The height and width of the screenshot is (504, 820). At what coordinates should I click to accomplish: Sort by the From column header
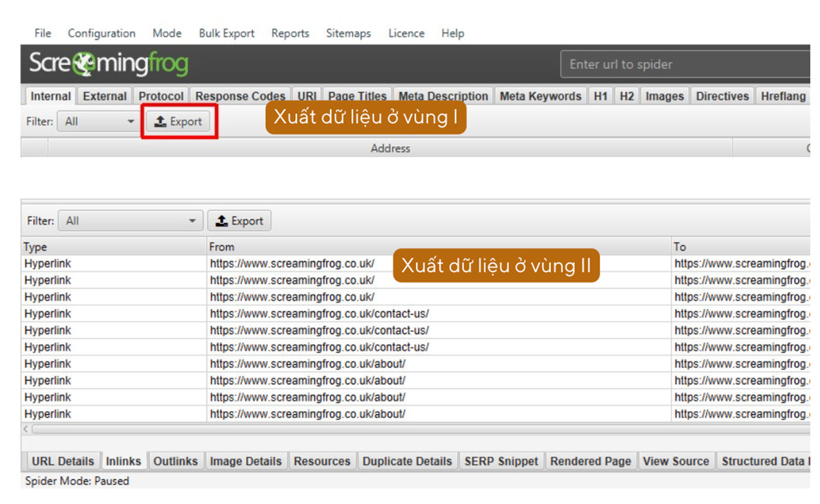(x=439, y=247)
